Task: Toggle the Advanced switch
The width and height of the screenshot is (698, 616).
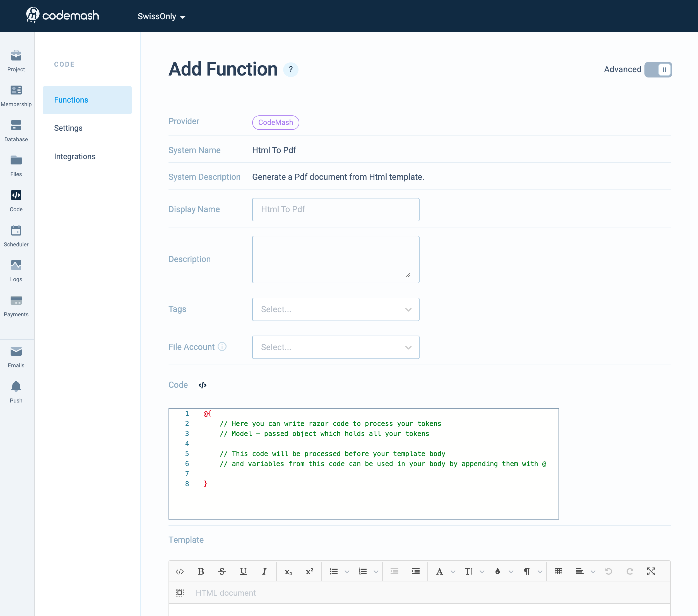Action: coord(658,70)
